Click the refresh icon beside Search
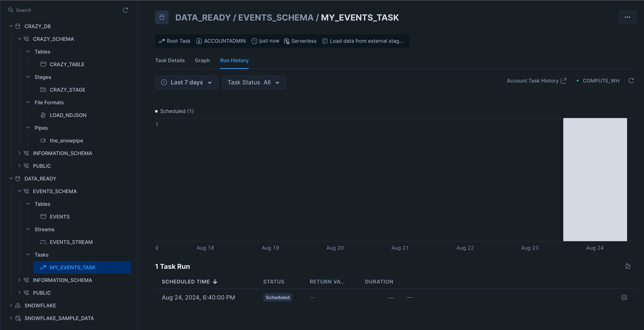The width and height of the screenshot is (644, 330). click(125, 10)
